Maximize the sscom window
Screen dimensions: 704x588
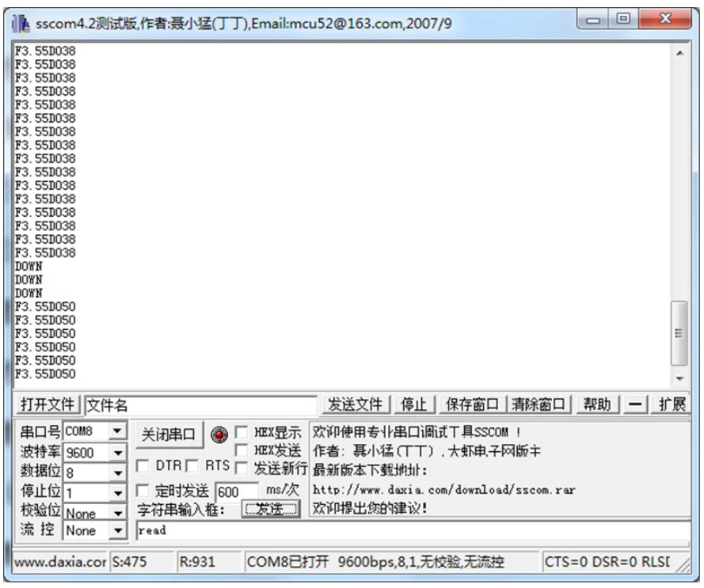coord(623,19)
